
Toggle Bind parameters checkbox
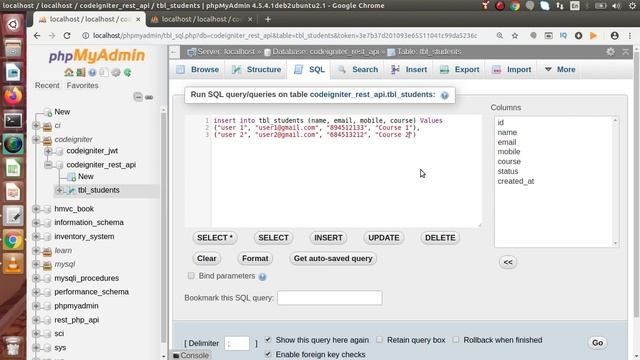pos(191,276)
